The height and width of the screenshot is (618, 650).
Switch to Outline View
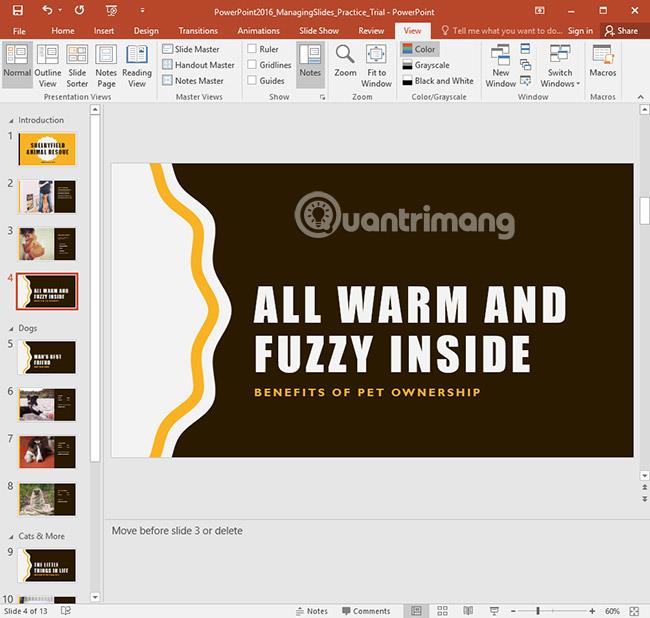48,65
